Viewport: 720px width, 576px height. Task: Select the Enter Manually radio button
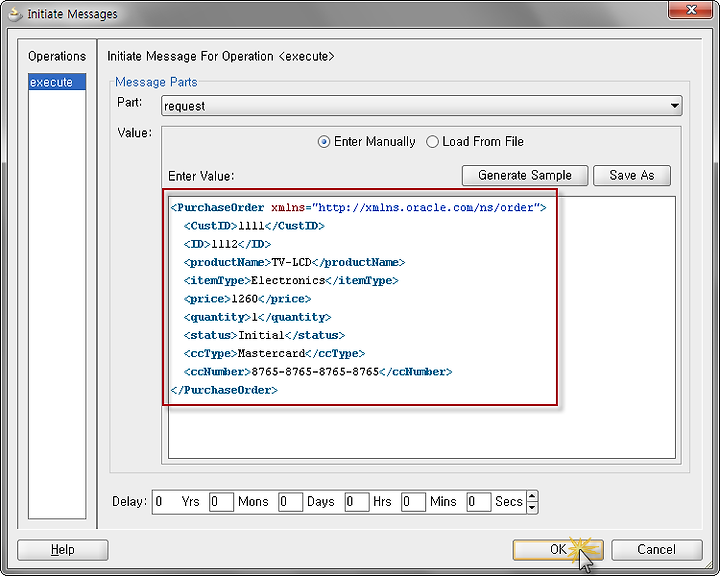coord(324,142)
